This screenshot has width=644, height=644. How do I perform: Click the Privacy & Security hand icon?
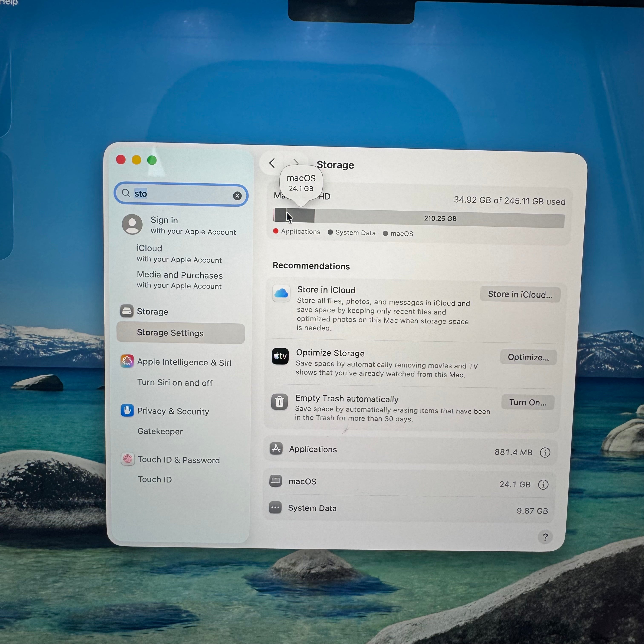[127, 410]
